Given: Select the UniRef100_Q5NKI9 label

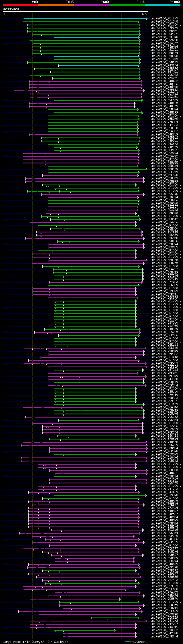Looking at the screenshot, I should 164,411.
